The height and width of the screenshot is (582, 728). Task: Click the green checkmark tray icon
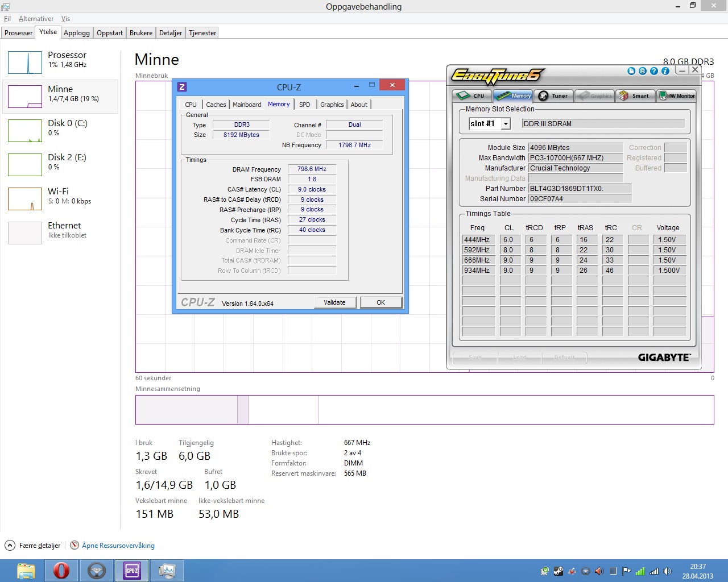(x=545, y=571)
